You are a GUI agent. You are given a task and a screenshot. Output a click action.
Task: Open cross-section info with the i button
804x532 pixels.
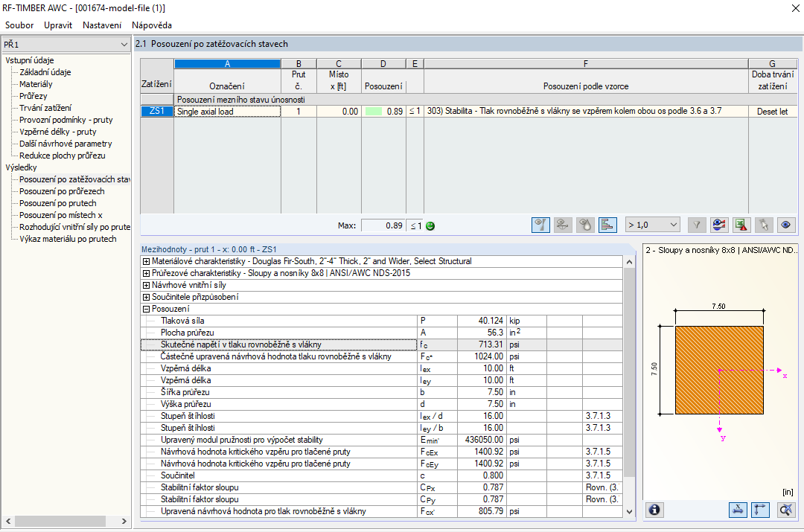pos(654,510)
